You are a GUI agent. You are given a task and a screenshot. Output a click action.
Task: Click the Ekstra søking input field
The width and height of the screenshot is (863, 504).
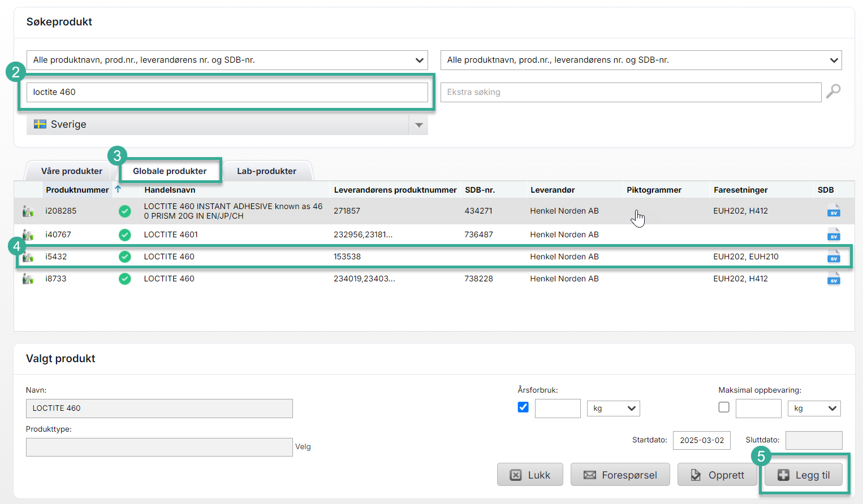(x=631, y=92)
